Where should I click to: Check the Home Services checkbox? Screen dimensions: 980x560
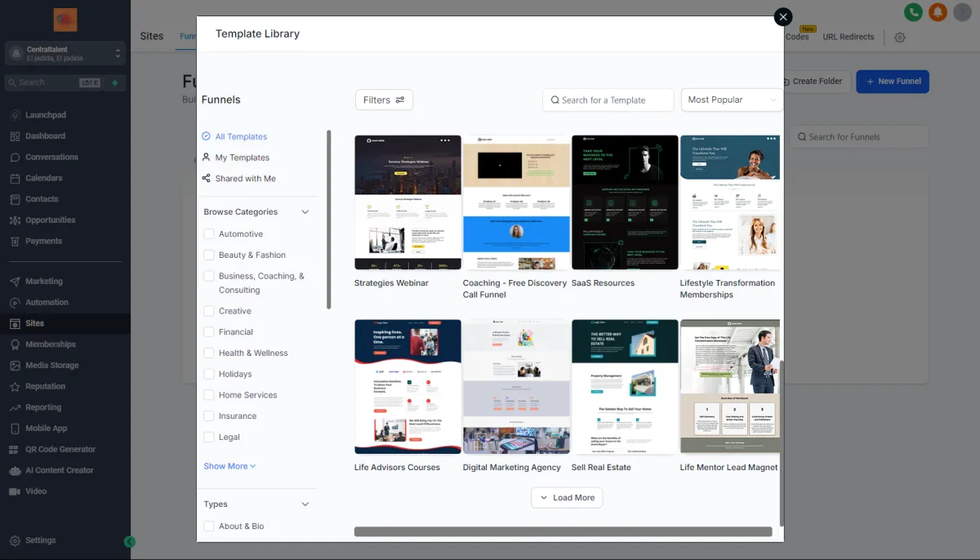click(209, 395)
